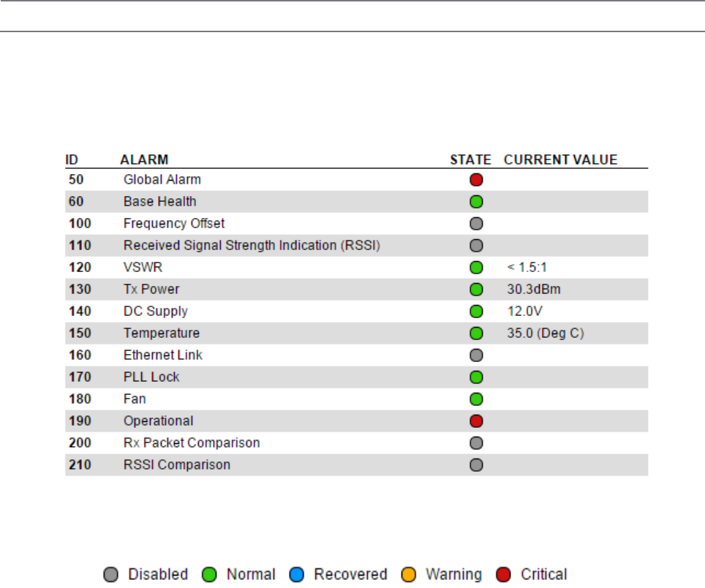Select the Frequency Offset alarm name
This screenshot has width=705, height=588.
(174, 223)
